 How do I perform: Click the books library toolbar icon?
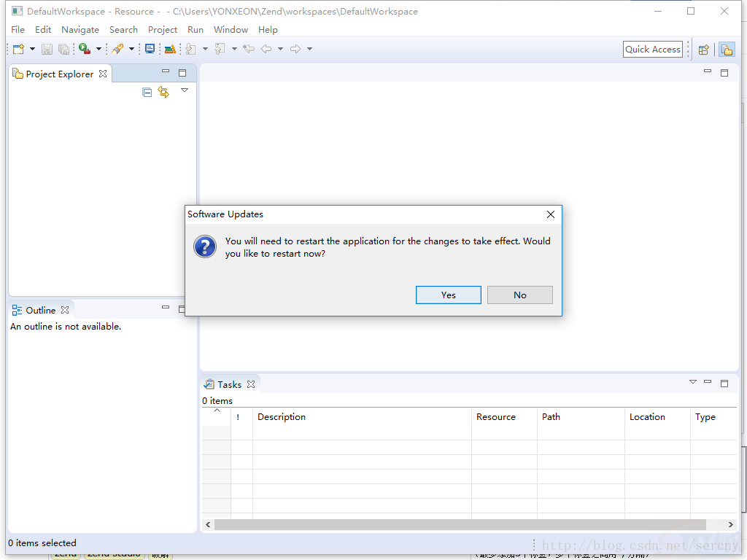click(x=169, y=49)
